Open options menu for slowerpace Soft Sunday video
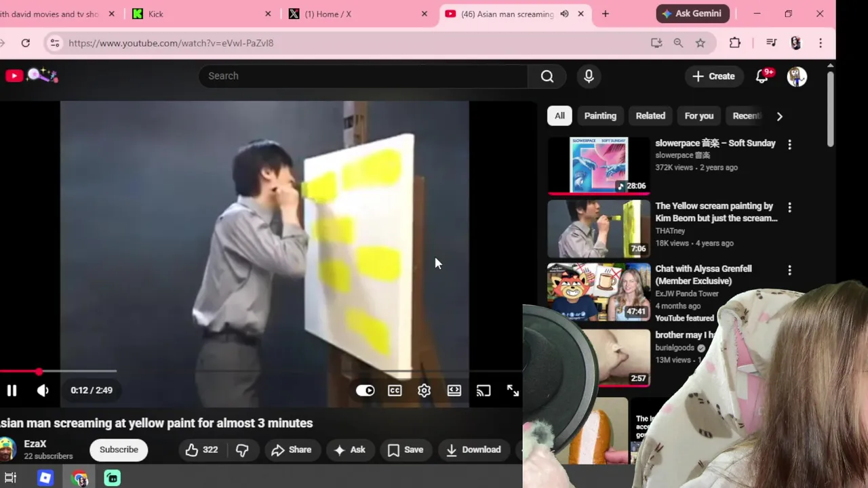 pyautogui.click(x=789, y=144)
